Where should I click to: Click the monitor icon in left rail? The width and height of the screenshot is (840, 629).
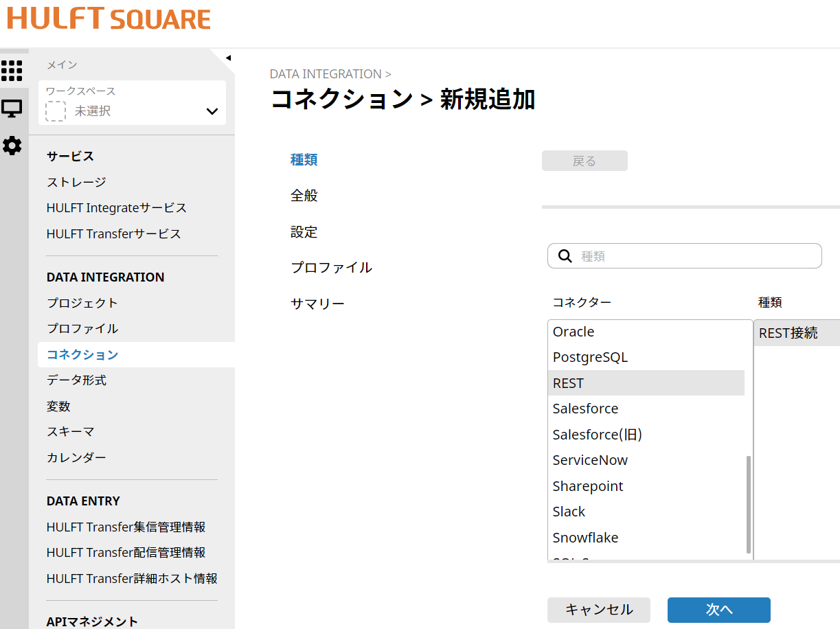12,108
